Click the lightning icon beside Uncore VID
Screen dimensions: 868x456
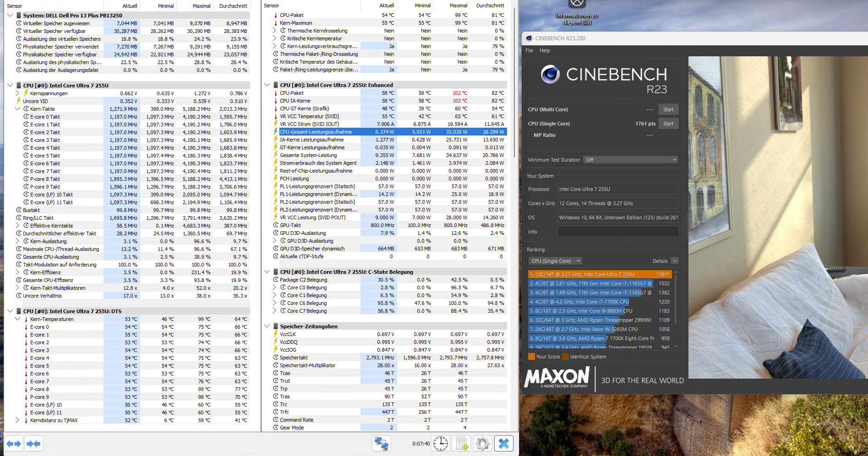19,101
